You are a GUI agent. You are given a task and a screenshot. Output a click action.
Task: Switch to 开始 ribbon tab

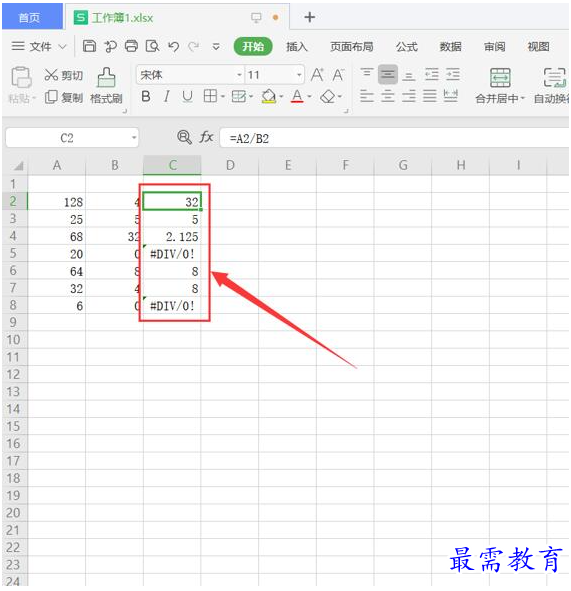coord(253,46)
